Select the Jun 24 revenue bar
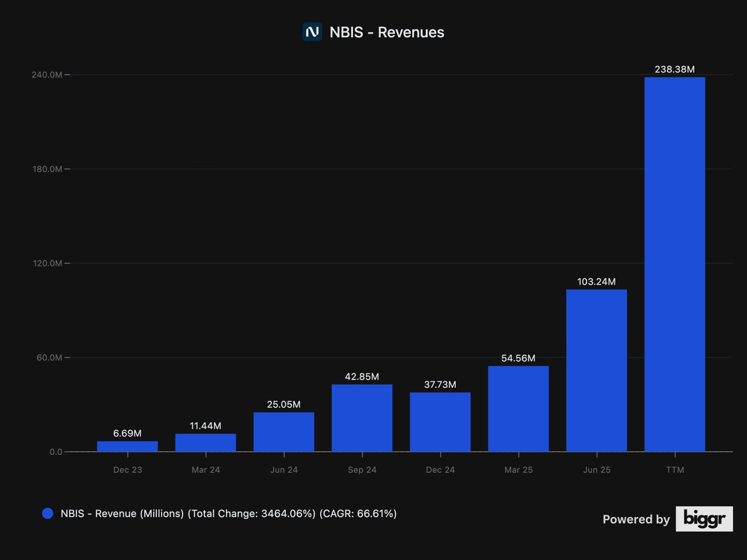The width and height of the screenshot is (747, 560). [x=284, y=432]
